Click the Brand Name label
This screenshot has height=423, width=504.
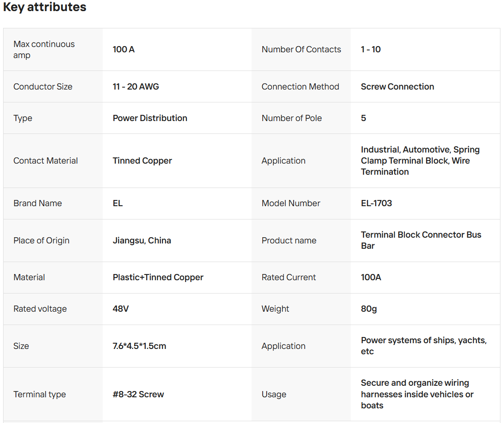38,203
